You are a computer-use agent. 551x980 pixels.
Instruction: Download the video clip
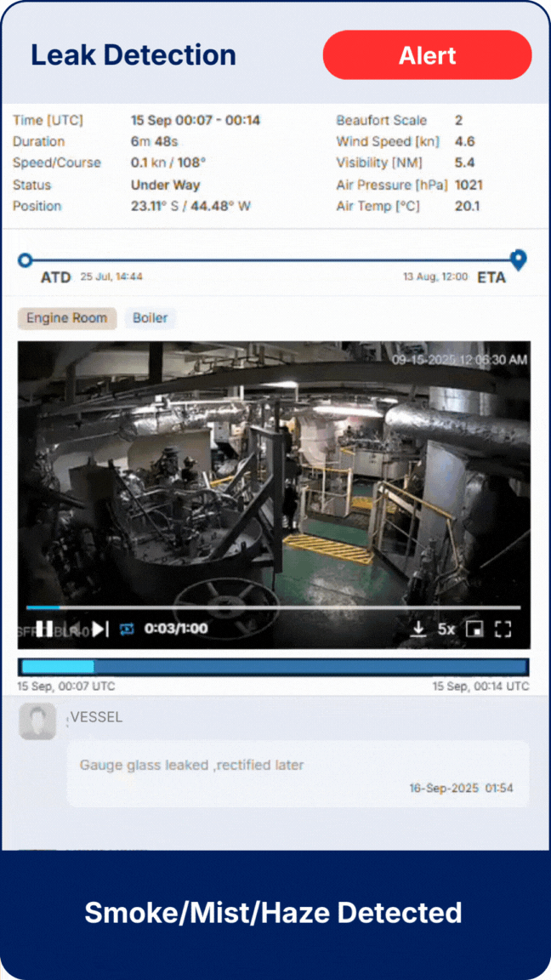418,629
